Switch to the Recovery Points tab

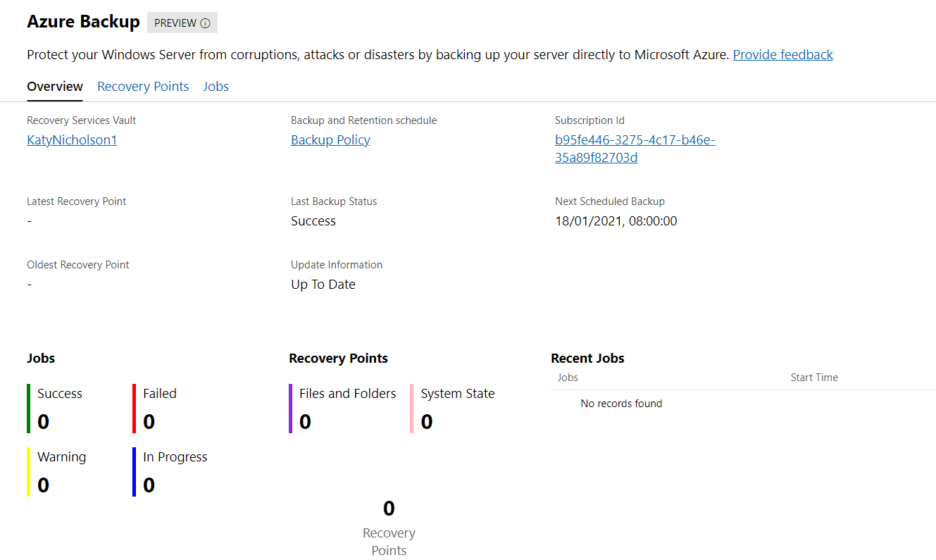pyautogui.click(x=143, y=87)
